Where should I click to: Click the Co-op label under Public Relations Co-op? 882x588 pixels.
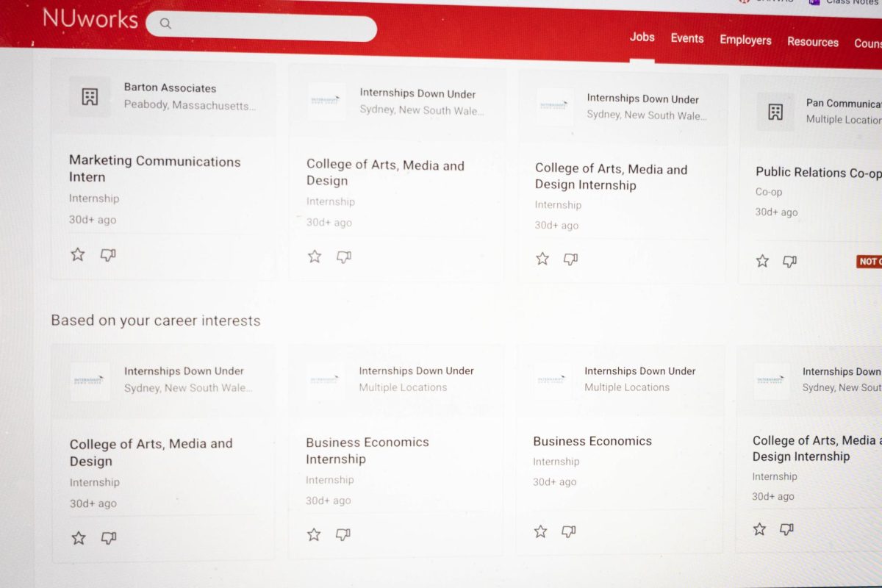769,192
